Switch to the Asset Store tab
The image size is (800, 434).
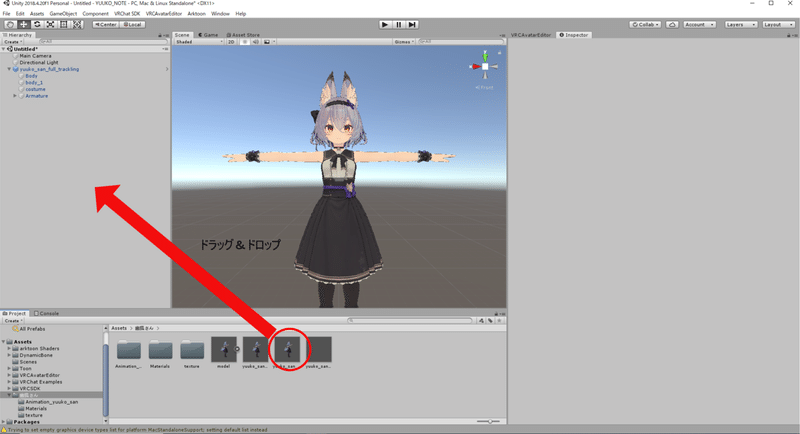(x=243, y=35)
